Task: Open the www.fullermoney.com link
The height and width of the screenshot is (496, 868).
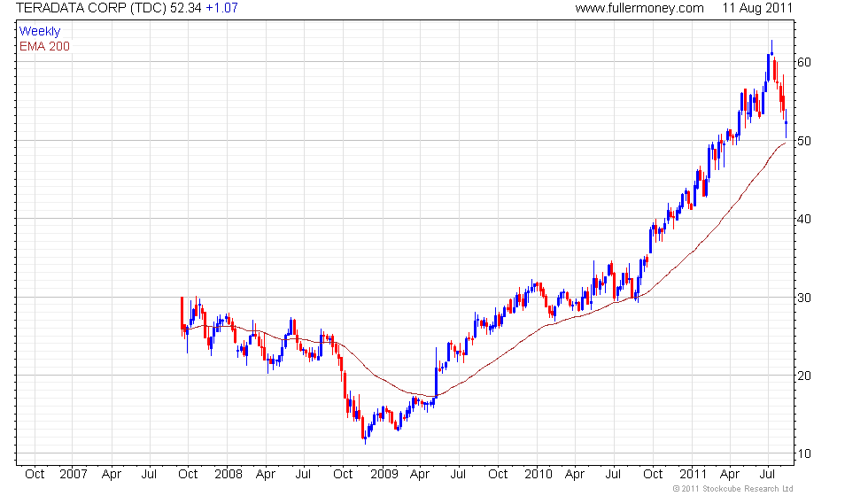Action: click(x=639, y=8)
